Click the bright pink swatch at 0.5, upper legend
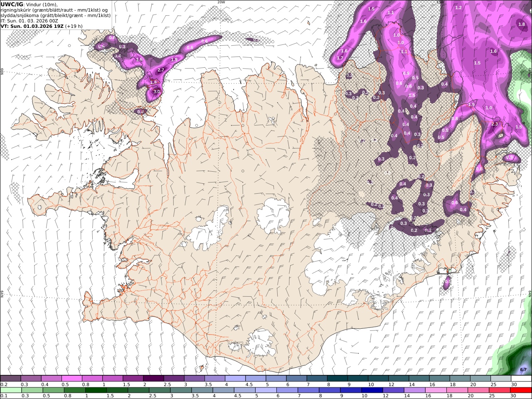The image size is (532, 399). point(71,378)
